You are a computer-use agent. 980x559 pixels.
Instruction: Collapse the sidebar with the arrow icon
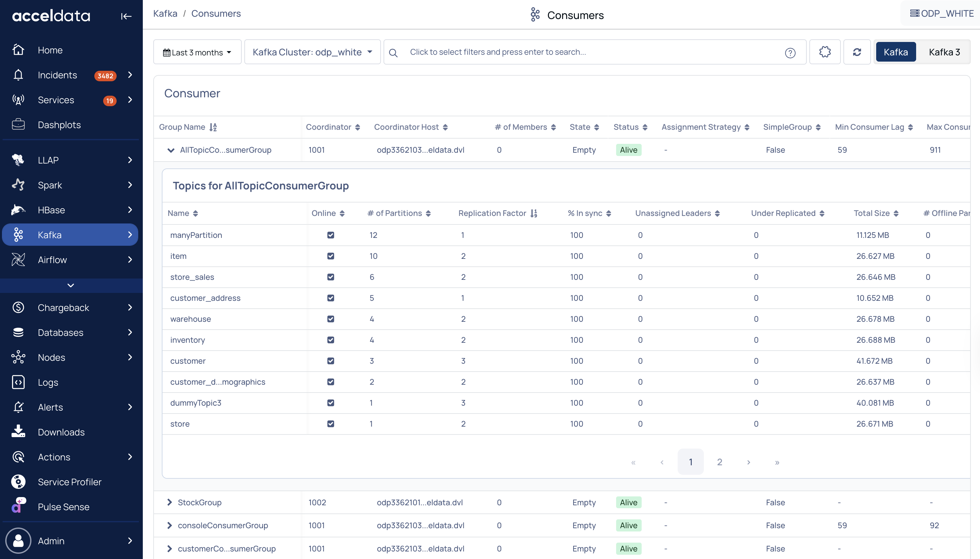pyautogui.click(x=126, y=16)
